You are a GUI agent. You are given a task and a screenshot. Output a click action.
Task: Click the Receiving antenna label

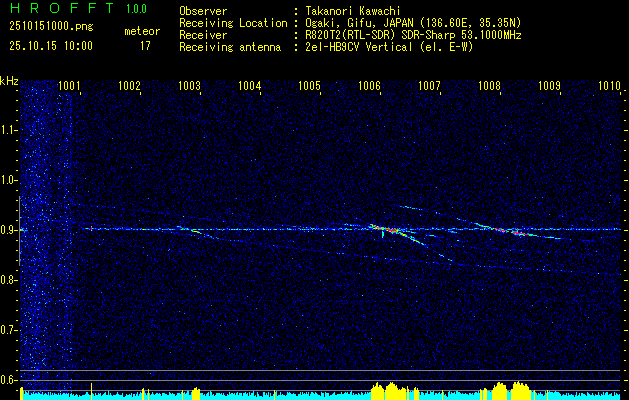(x=230, y=47)
